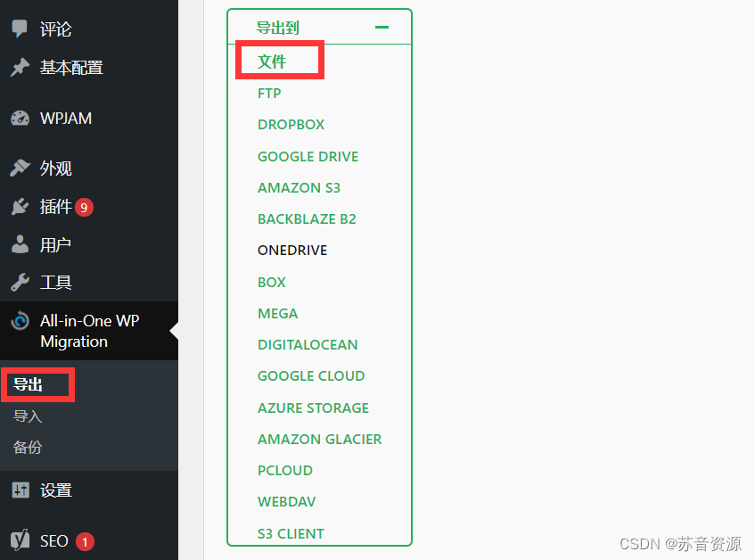This screenshot has width=755, height=560.
Task: Click the Yoast SEO icon
Action: [x=20, y=540]
